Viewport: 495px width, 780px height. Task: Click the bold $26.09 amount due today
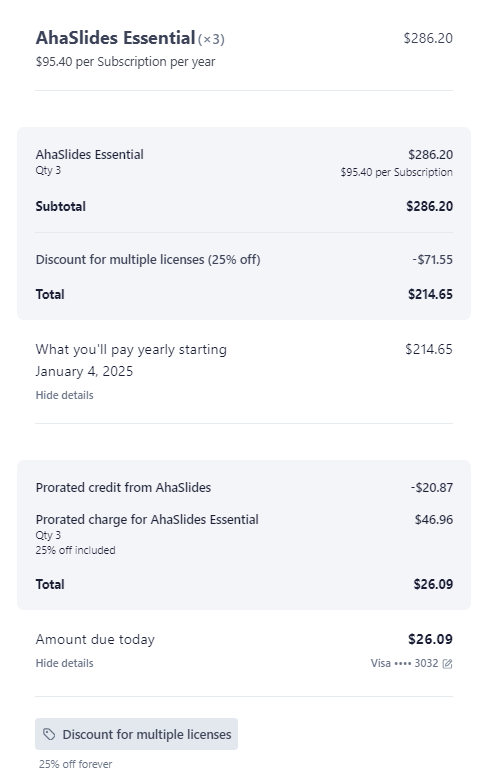click(x=430, y=639)
